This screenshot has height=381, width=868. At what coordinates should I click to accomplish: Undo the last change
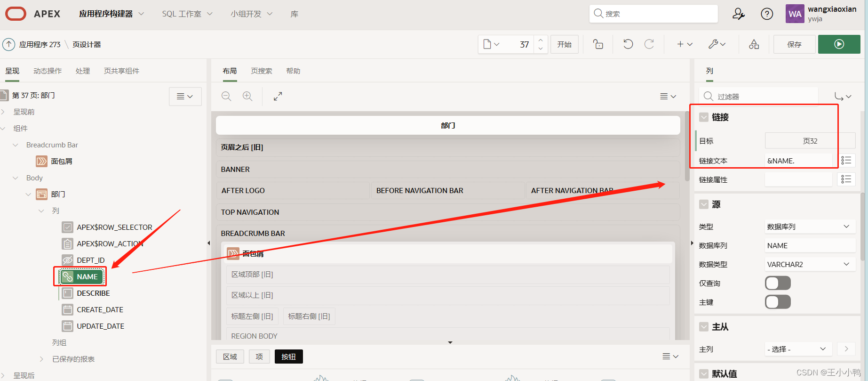click(x=628, y=44)
